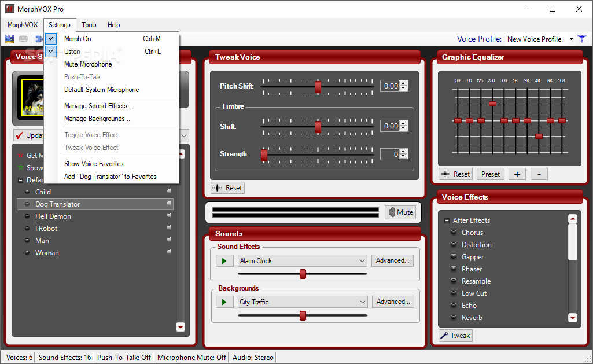
Task: Open the Sound Effects Alarm Clock dropdown
Action: pyautogui.click(x=362, y=260)
